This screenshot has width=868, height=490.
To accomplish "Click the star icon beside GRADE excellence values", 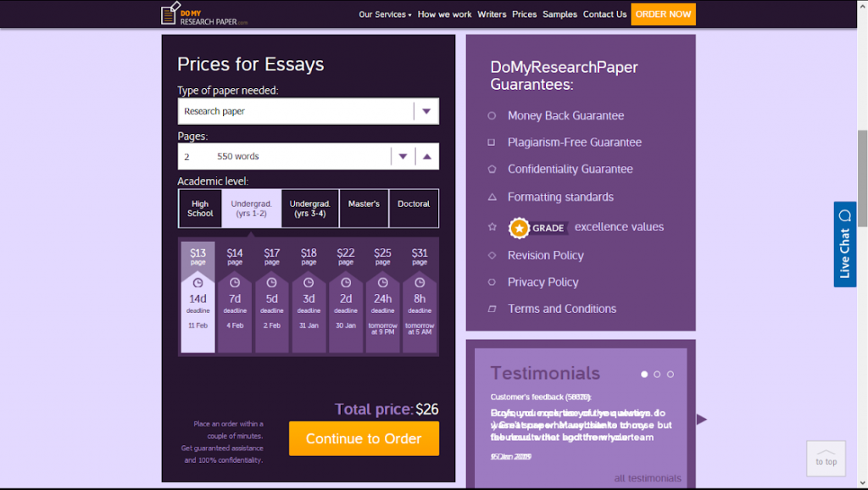I will [492, 227].
